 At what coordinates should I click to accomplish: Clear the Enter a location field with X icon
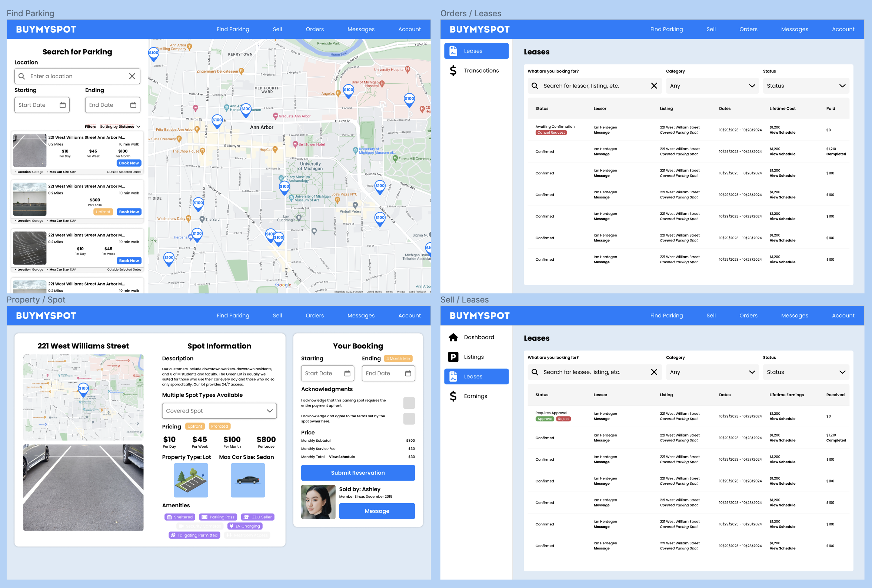(x=132, y=76)
